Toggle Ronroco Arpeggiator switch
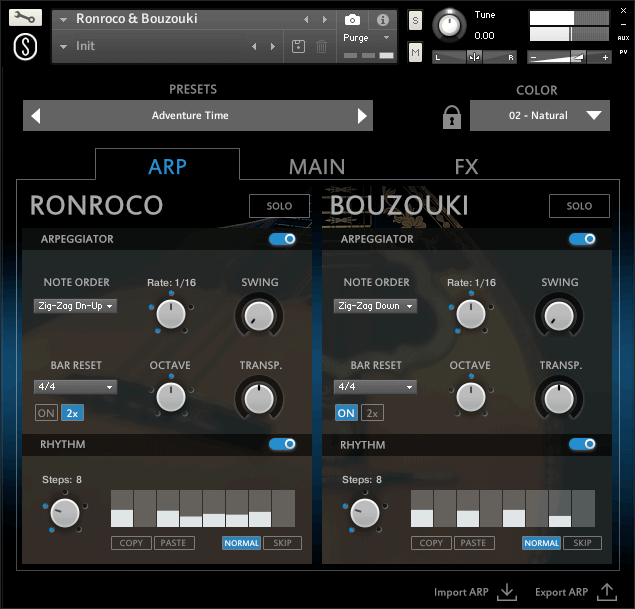Image resolution: width=635 pixels, height=609 pixels. click(282, 239)
